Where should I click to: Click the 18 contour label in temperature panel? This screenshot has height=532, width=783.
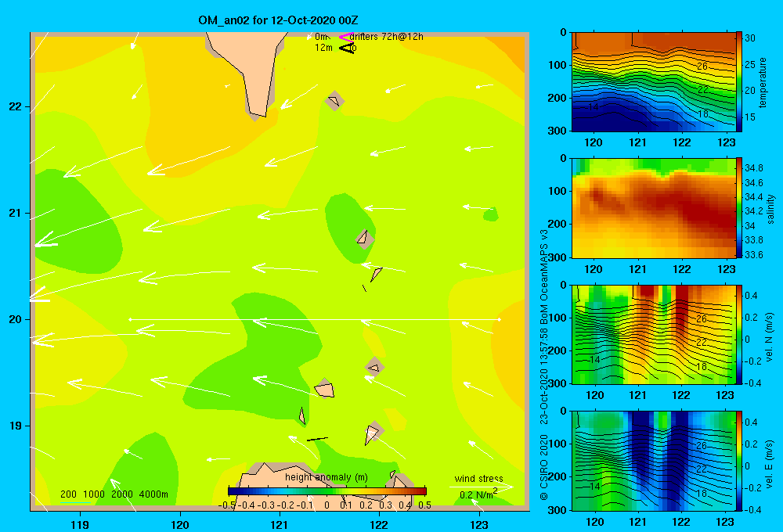pyautogui.click(x=702, y=113)
